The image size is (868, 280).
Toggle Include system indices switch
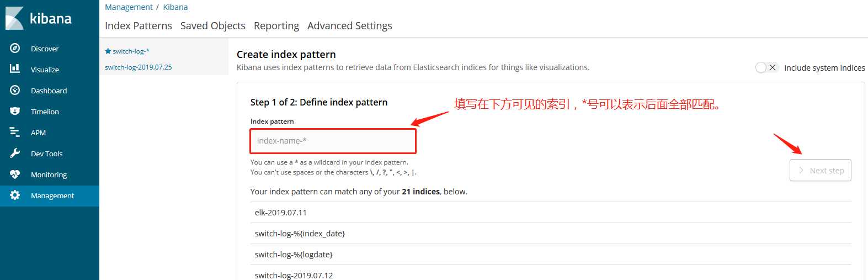click(766, 67)
